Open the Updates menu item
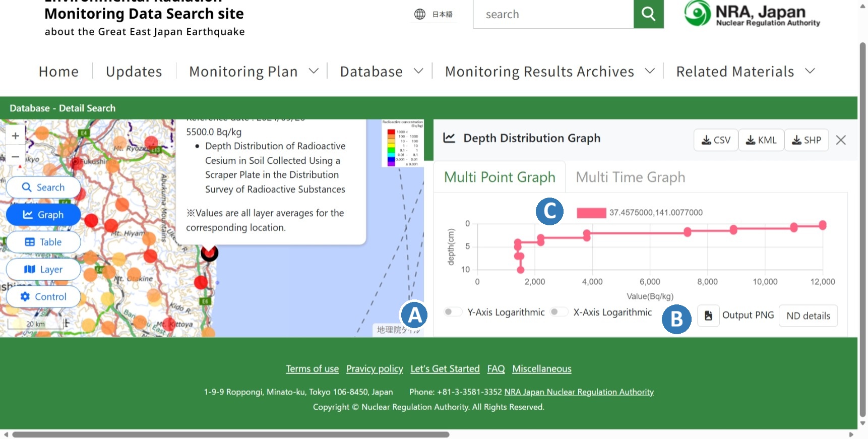Screen dimensions: 868x439 [134, 72]
